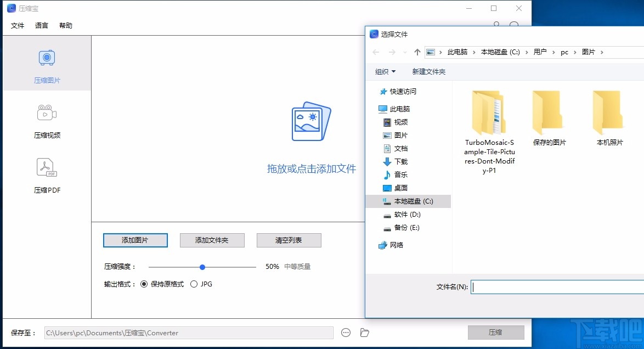Select 此电脑 in navigation pane
Screen dimensions: 644x349
point(394,109)
